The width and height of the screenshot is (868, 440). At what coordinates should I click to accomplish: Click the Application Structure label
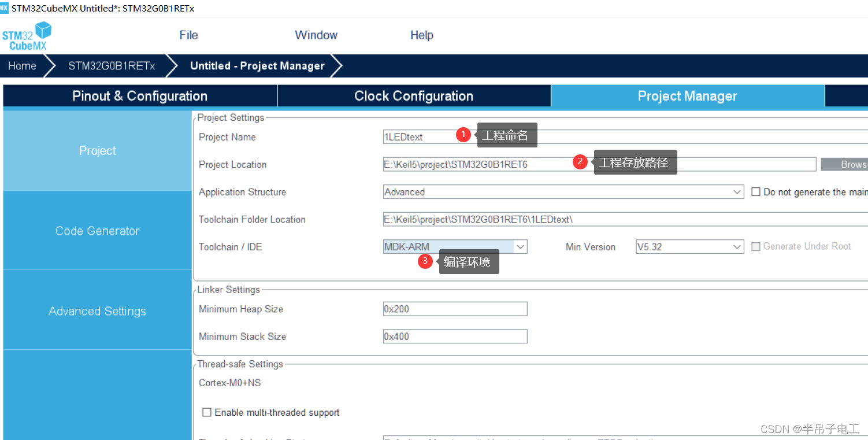tap(242, 192)
